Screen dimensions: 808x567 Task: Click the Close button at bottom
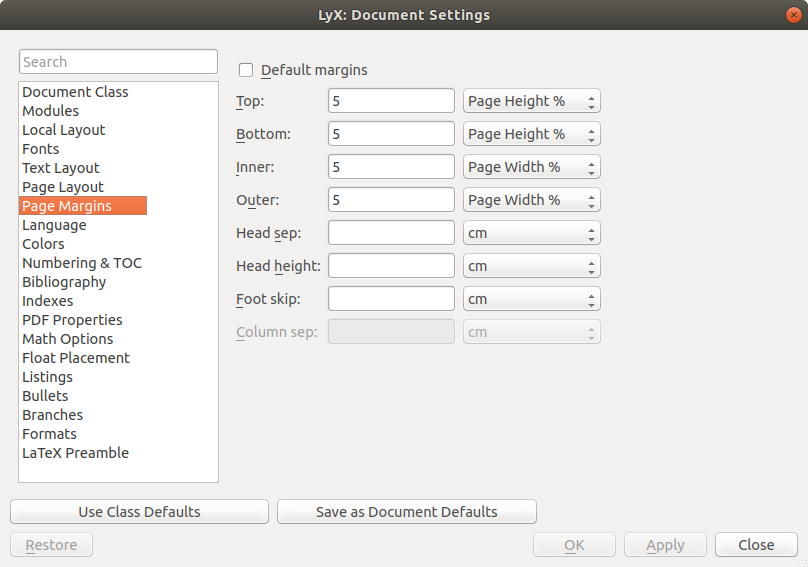(756, 545)
